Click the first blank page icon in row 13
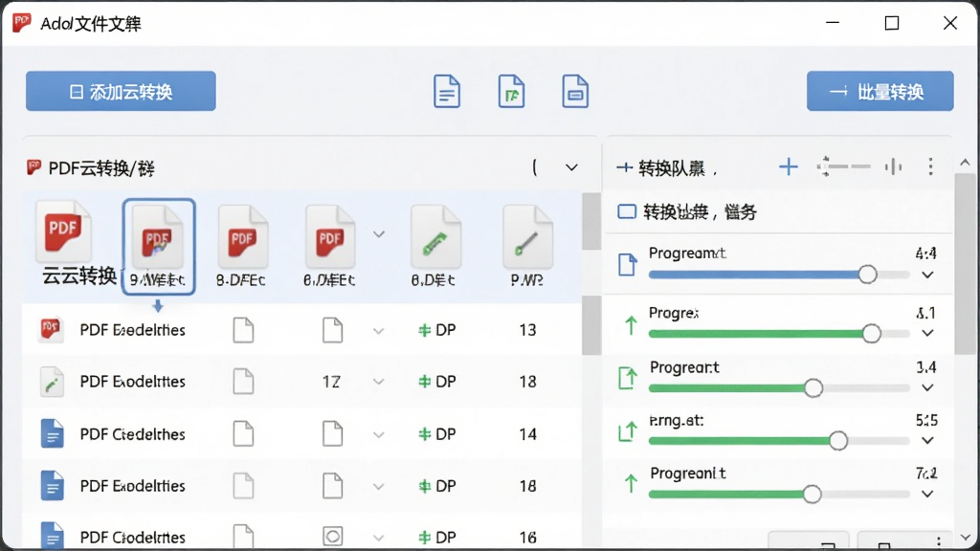Viewport: 980px width, 551px height. pyautogui.click(x=243, y=330)
